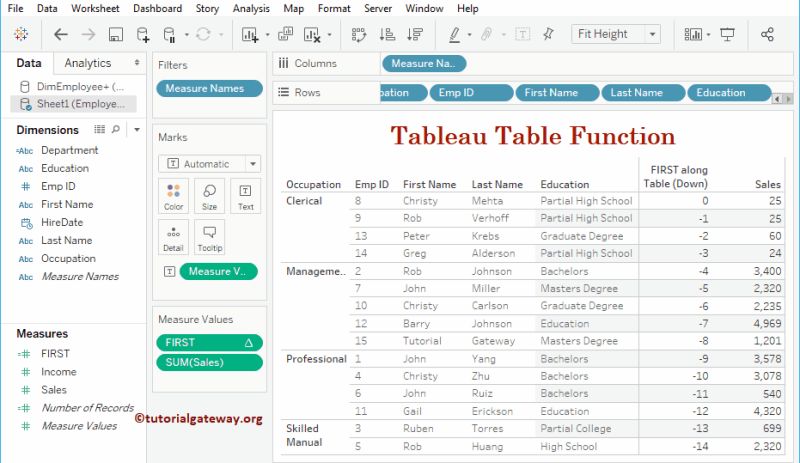Open Show/Hide cards icon
The height and width of the screenshot is (463, 800).
pyautogui.click(x=693, y=34)
